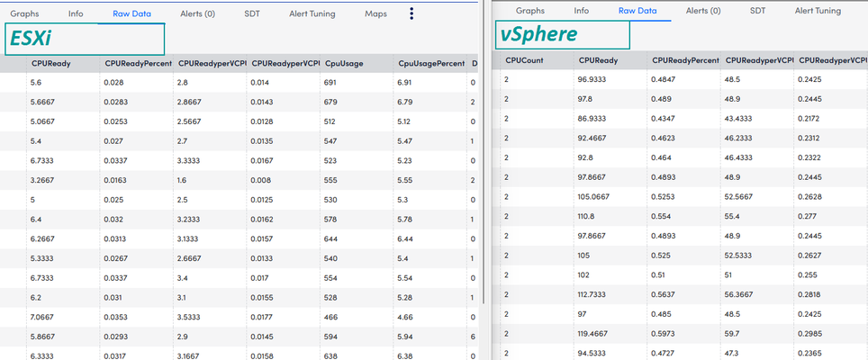Image resolution: width=868 pixels, height=360 pixels.
Task: Open SDT tab in vSphere panel
Action: pyautogui.click(x=758, y=11)
